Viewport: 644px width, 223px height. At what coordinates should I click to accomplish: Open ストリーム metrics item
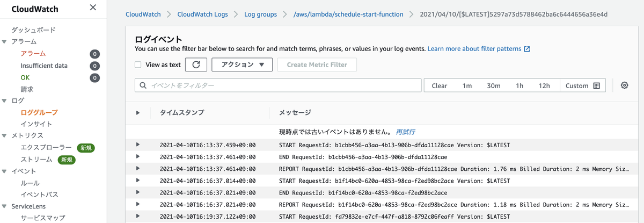[36, 160]
